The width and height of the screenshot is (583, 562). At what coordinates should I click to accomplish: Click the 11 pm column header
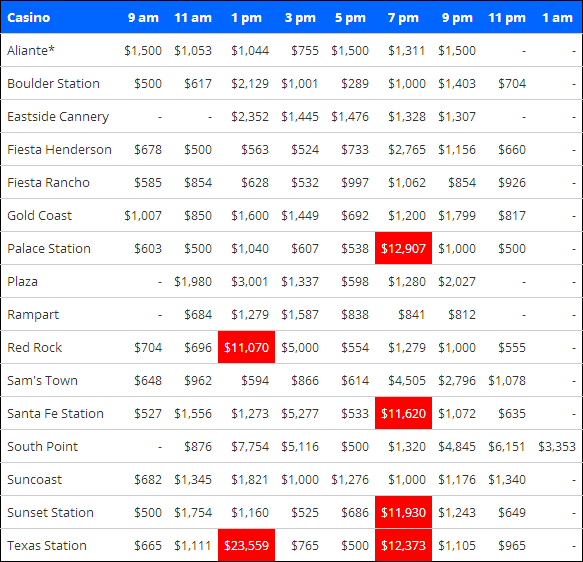point(507,17)
